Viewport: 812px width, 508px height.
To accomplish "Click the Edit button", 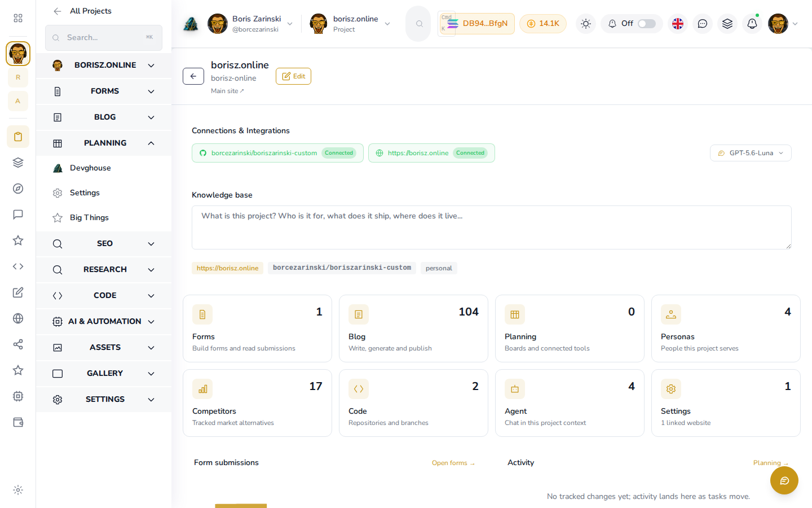I will click(x=293, y=76).
